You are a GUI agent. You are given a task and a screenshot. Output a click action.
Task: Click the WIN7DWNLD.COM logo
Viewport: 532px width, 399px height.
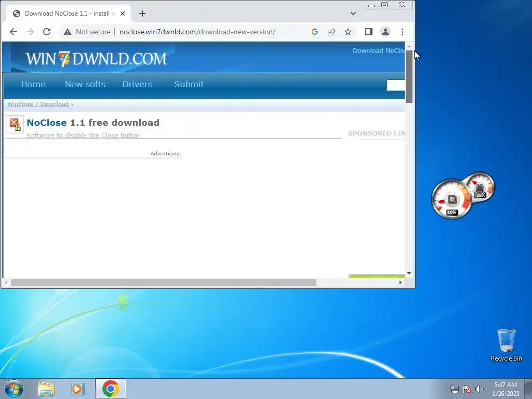pos(96,59)
